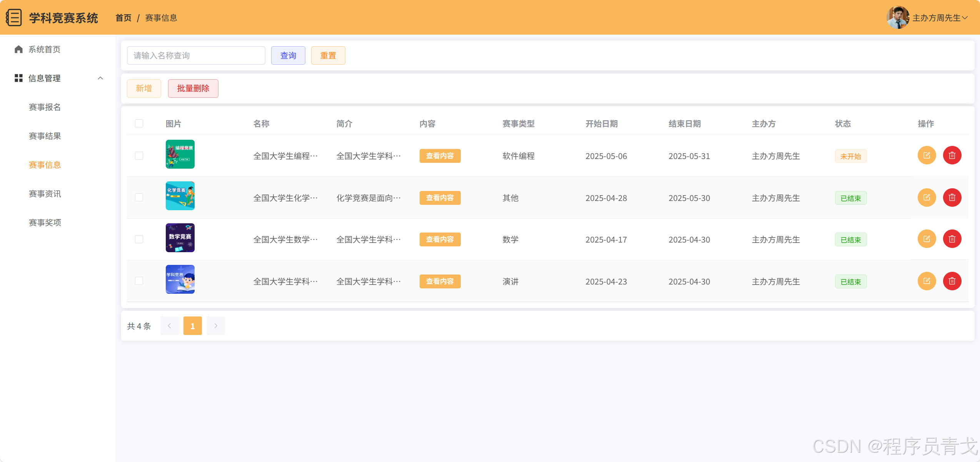Edit the 演讲 type competition row
Screen dimensions: 980x462
coord(927,281)
